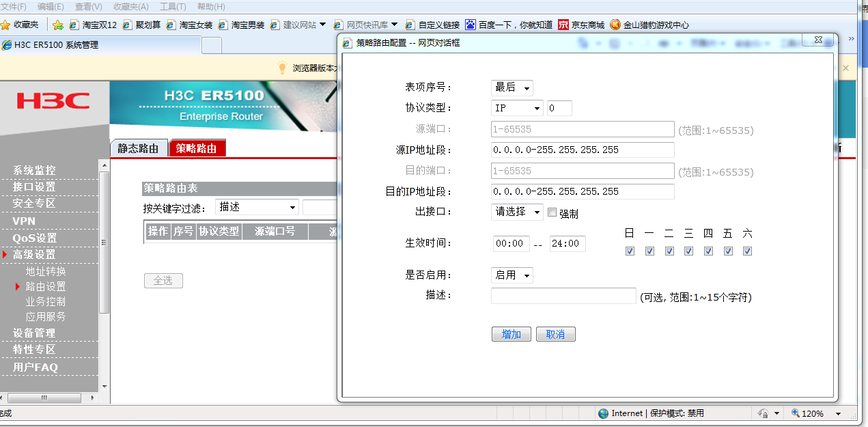The width and height of the screenshot is (868, 427).
Task: Open 接口设置 in the sidebar
Action: tap(34, 187)
